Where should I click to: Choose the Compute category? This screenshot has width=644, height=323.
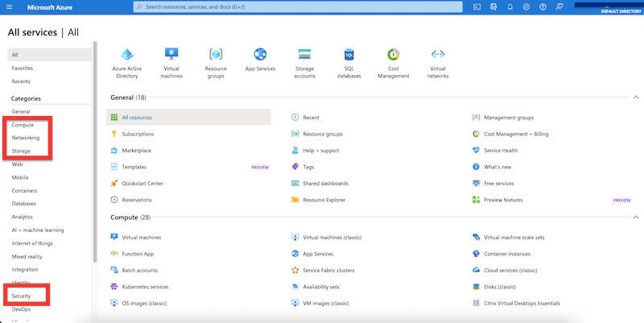(23, 125)
